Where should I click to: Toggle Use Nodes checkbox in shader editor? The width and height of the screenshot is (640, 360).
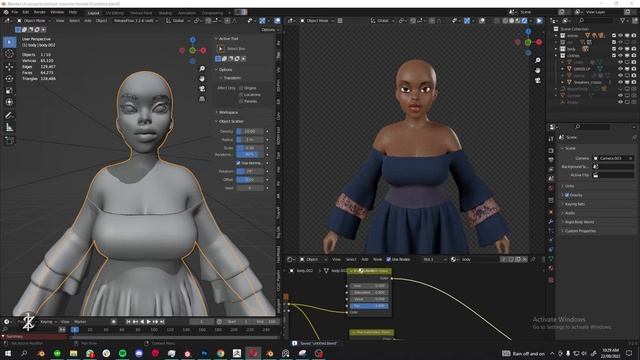click(389, 259)
